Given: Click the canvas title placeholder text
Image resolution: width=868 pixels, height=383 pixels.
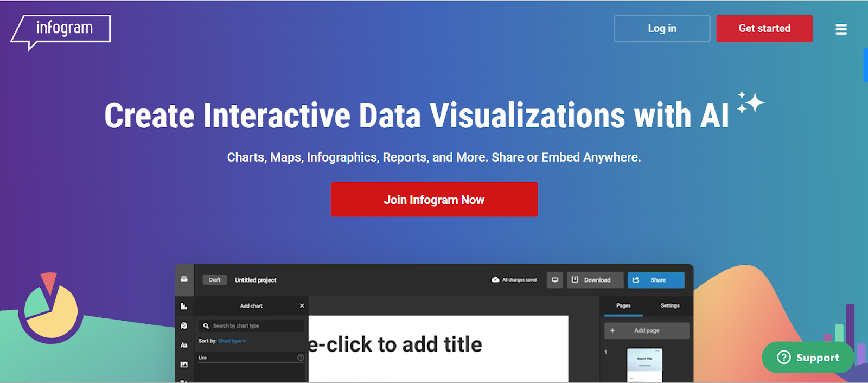Looking at the screenshot, I should pos(395,344).
